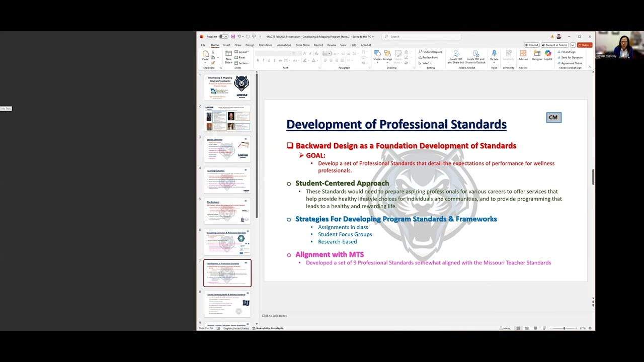Start presentation from beginning icon in title bar

click(254, 37)
